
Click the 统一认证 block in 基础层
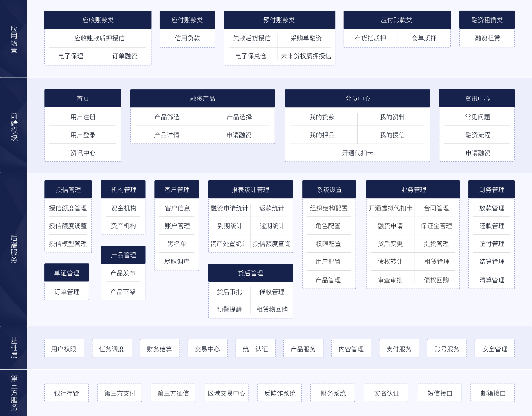tap(256, 349)
